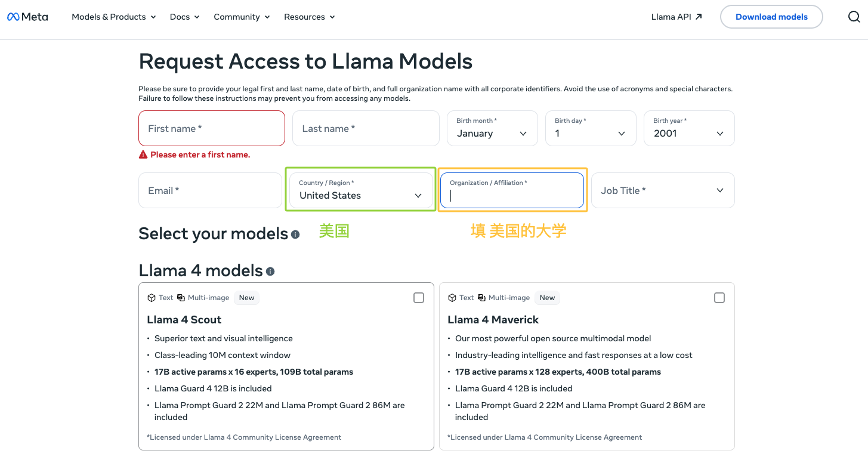Viewport: 868px width, 460px height.
Task: Focus the Email field
Action: click(210, 190)
